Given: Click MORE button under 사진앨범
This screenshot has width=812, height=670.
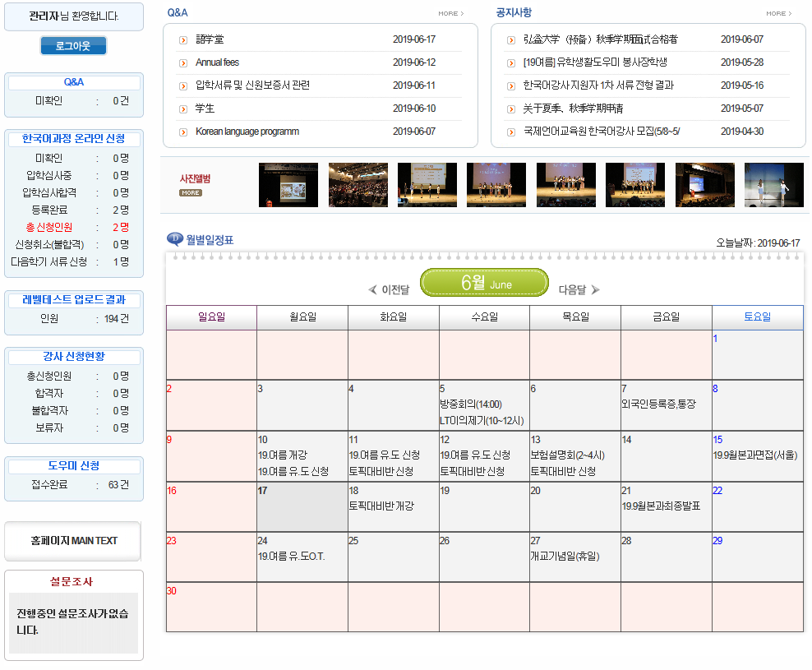Looking at the screenshot, I should point(191,193).
